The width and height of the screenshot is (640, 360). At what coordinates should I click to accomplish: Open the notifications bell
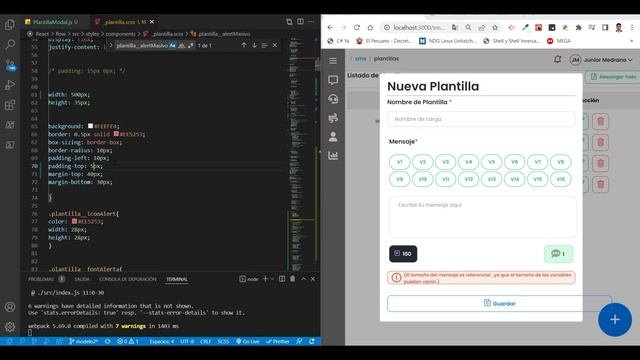point(558,59)
